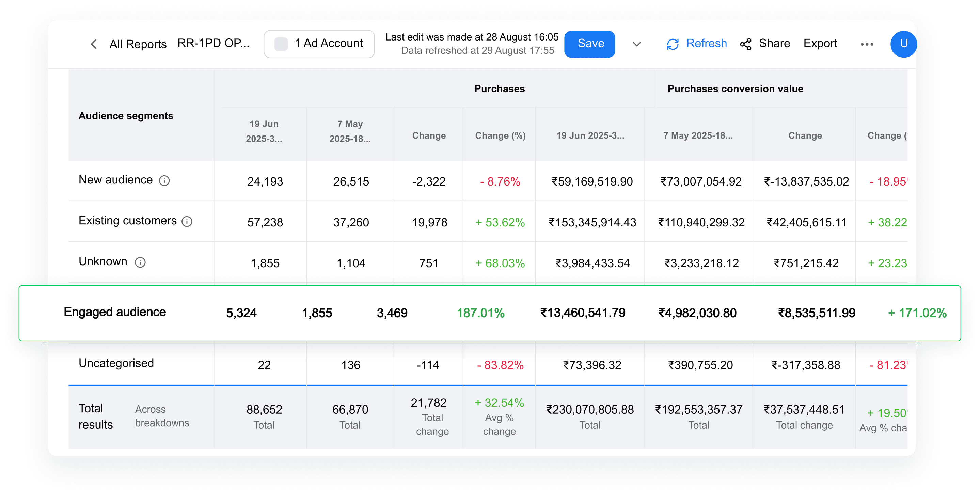Screen dimensions: 980x496
Task: Click the back arrow beside All Reports
Action: [94, 44]
